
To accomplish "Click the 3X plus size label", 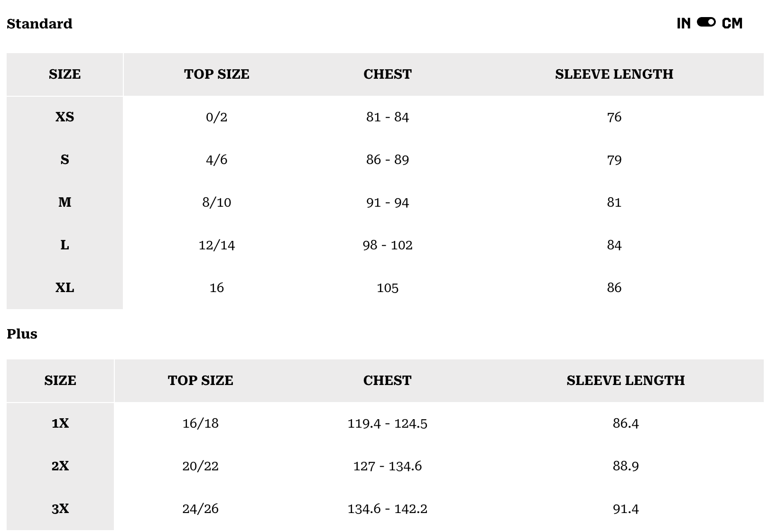I will point(60,509).
